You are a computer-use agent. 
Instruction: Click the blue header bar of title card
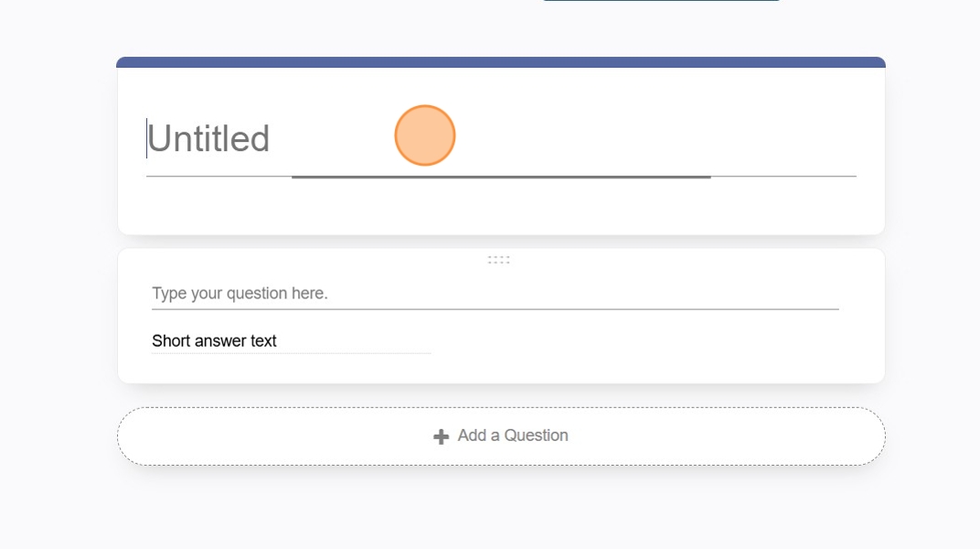click(x=500, y=62)
